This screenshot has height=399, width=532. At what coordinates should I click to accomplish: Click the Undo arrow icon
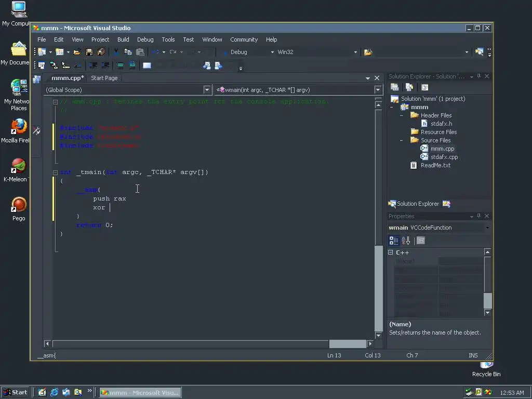point(155,52)
